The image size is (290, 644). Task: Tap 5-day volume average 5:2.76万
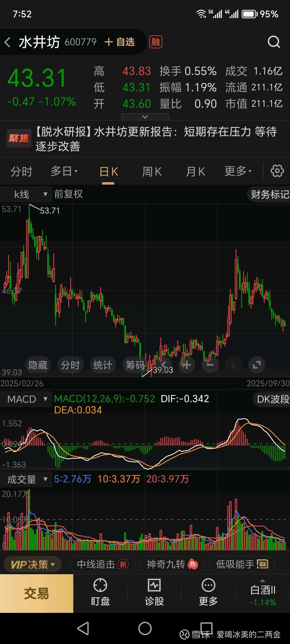coord(73,479)
